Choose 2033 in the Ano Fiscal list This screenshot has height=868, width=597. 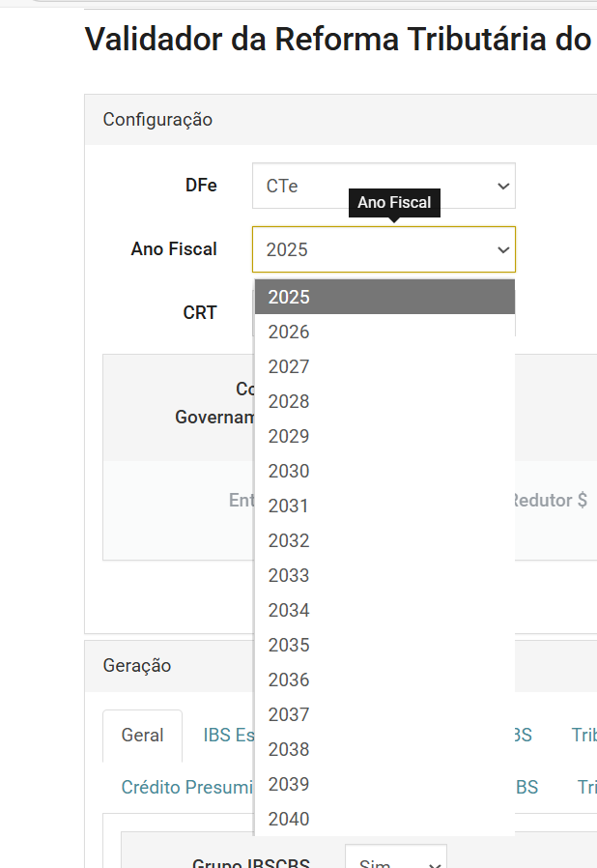coord(384,575)
